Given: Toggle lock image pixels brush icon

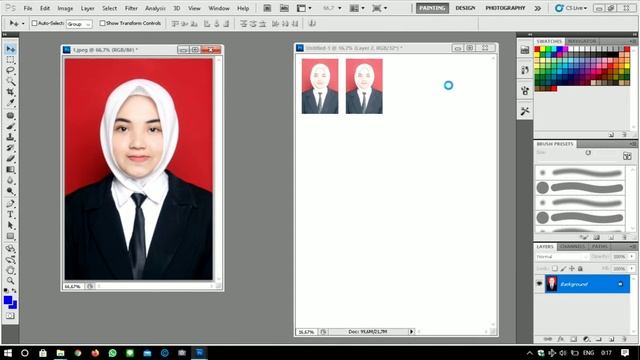Looking at the screenshot, I should pos(563,269).
